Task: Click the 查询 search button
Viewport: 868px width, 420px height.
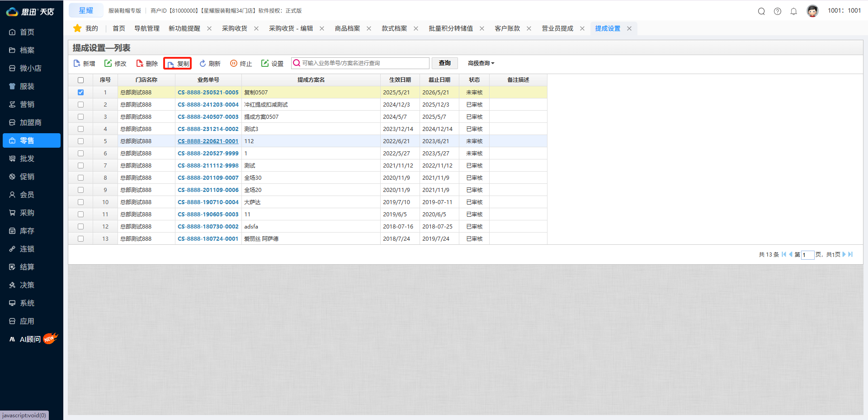Action: tap(444, 63)
